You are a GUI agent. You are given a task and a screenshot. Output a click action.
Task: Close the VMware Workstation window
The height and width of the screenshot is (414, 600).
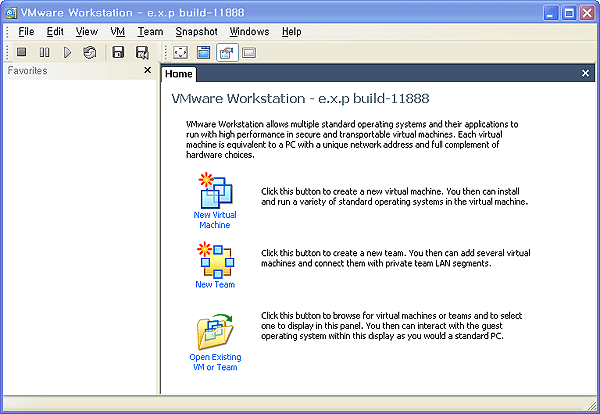pos(587,13)
